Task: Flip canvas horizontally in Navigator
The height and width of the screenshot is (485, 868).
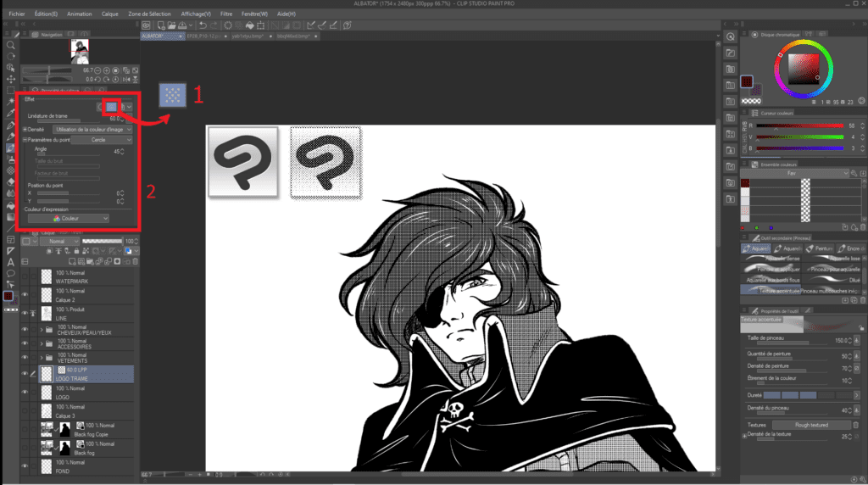Action: point(125,79)
